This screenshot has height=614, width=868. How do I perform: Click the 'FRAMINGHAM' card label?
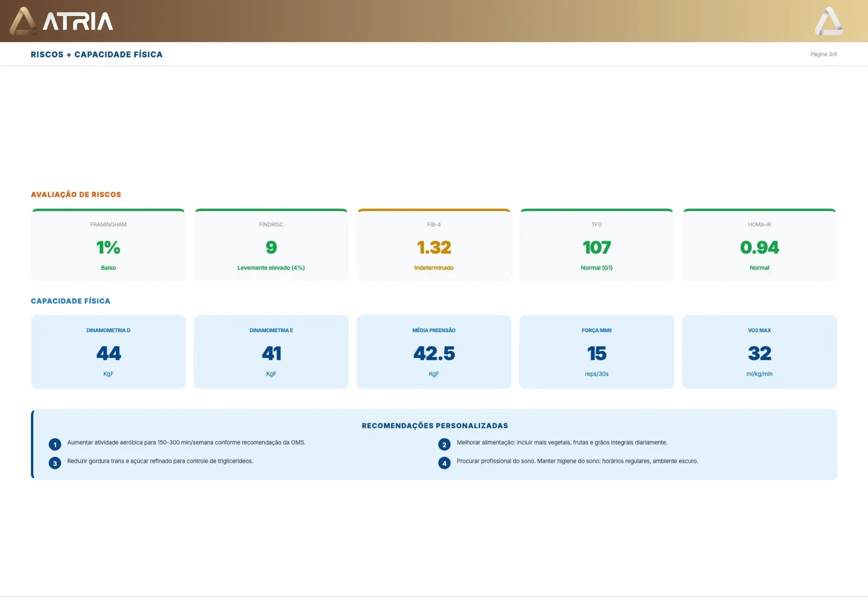[108, 225]
